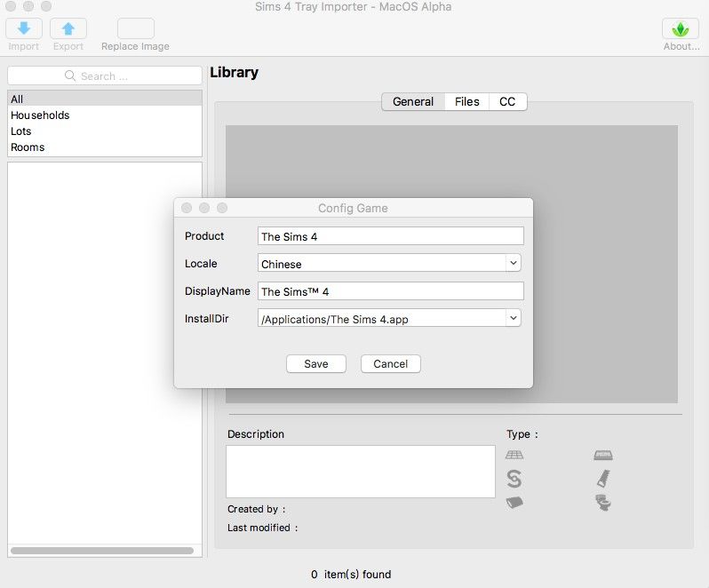The image size is (709, 588).
Task: Select All category in the list
Action: [105, 99]
